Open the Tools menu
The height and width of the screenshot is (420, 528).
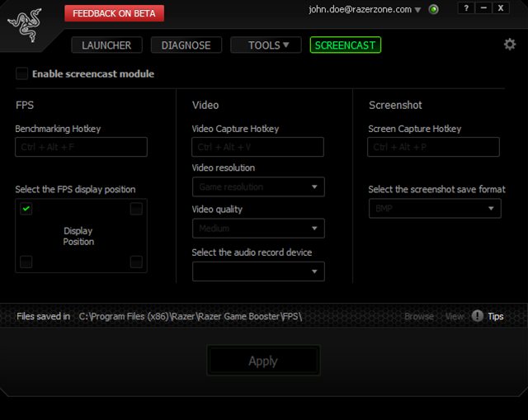[268, 45]
